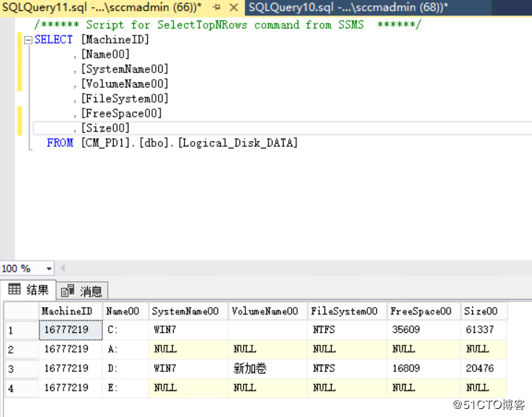Click [CM_PD1] database name in query
Viewport: 532px width, 417px height.
(106, 142)
